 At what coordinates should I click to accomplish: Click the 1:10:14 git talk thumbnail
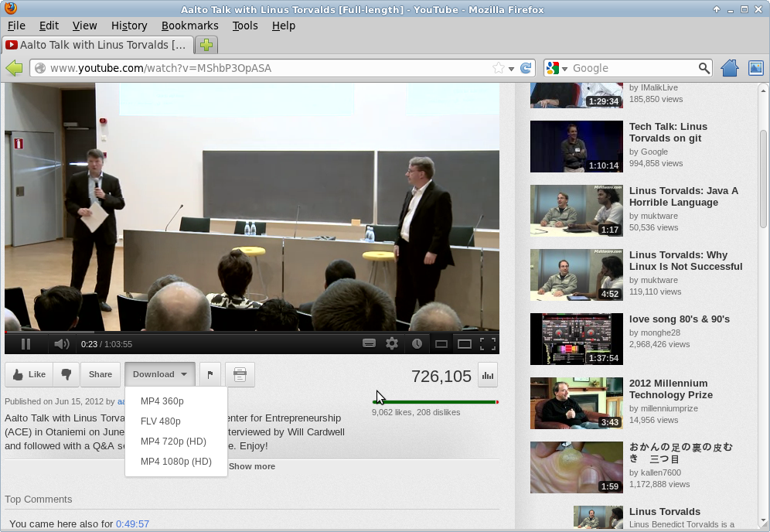(x=577, y=146)
